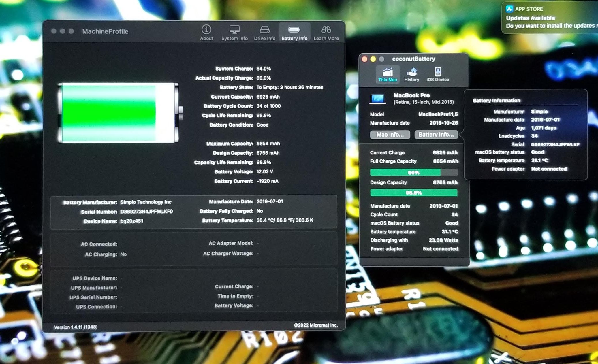Click "6925 mAh" beside Current Charge in coconutBattery
598x364 pixels.
[x=445, y=153]
